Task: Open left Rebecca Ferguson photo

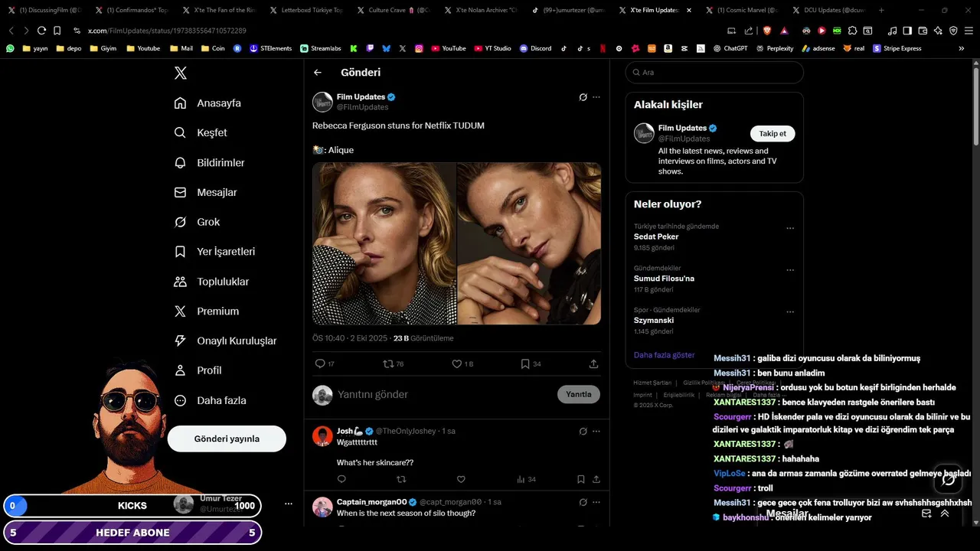Action: click(384, 243)
